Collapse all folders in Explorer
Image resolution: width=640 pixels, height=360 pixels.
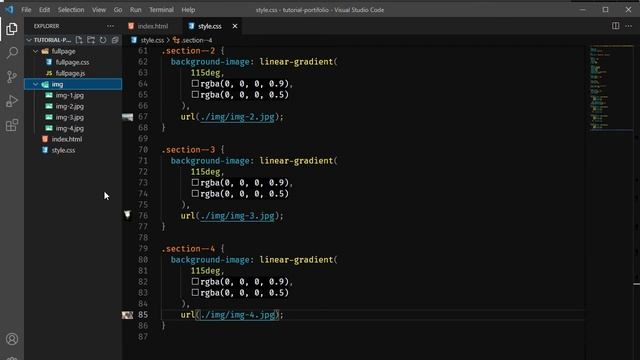click(x=115, y=40)
